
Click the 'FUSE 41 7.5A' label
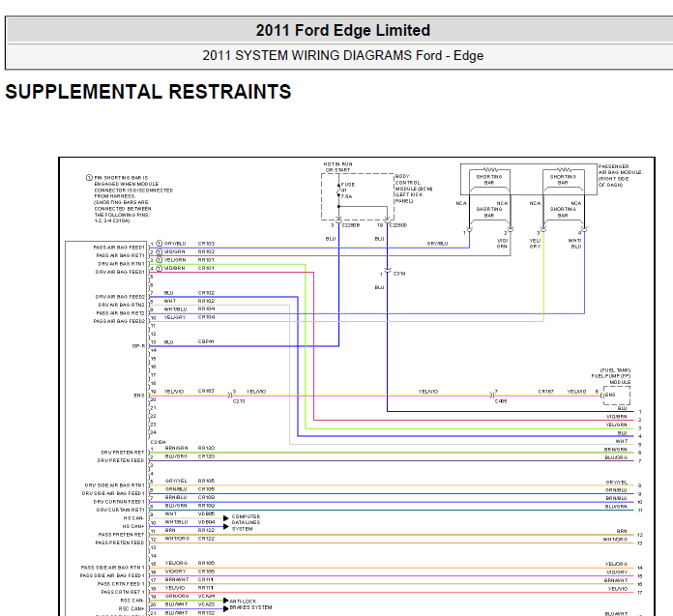pos(347,191)
